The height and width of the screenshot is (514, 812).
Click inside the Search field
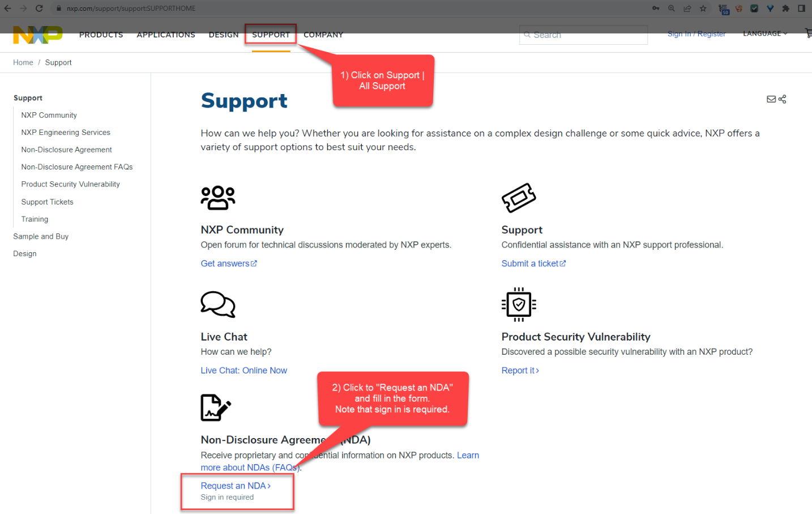pos(583,35)
